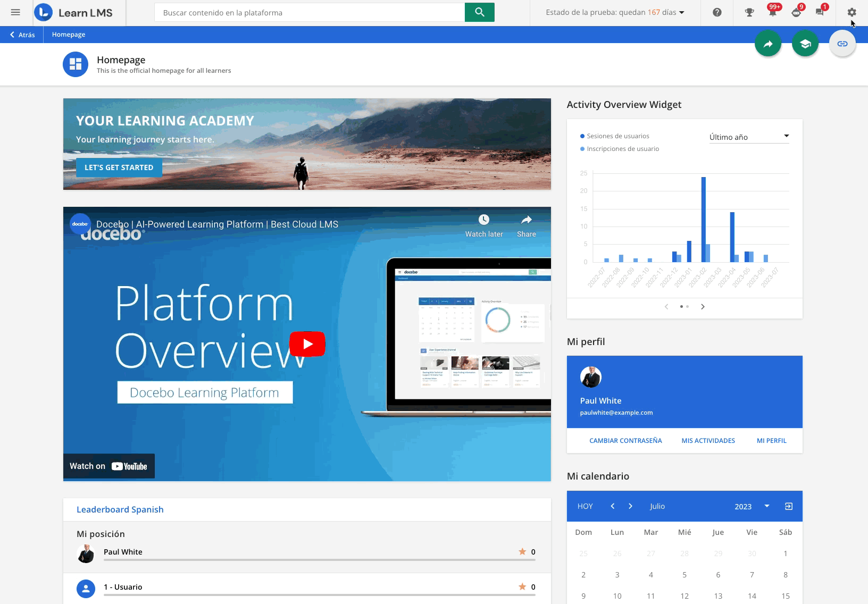The height and width of the screenshot is (604, 868).
Task: Open the admin settings gear icon
Action: pyautogui.click(x=852, y=12)
